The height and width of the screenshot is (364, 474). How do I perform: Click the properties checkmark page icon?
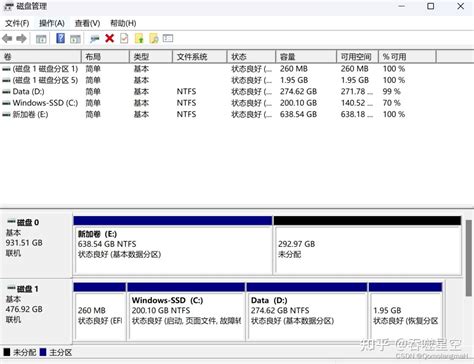coord(124,39)
